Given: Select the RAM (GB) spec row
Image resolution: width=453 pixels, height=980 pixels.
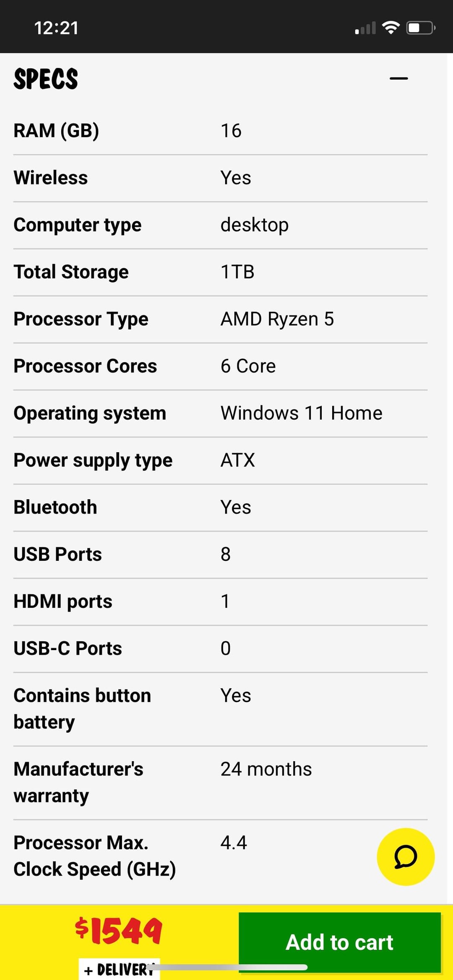Looking at the screenshot, I should 221,131.
